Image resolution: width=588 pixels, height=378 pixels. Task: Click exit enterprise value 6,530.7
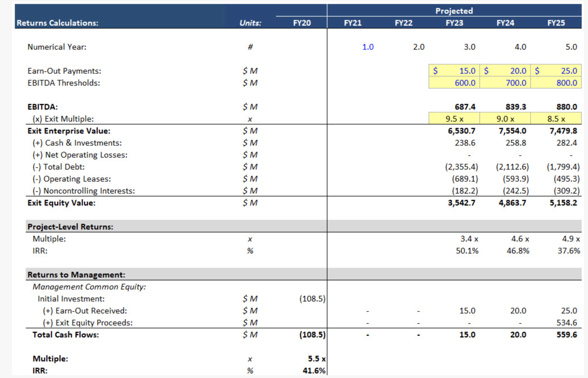461,131
